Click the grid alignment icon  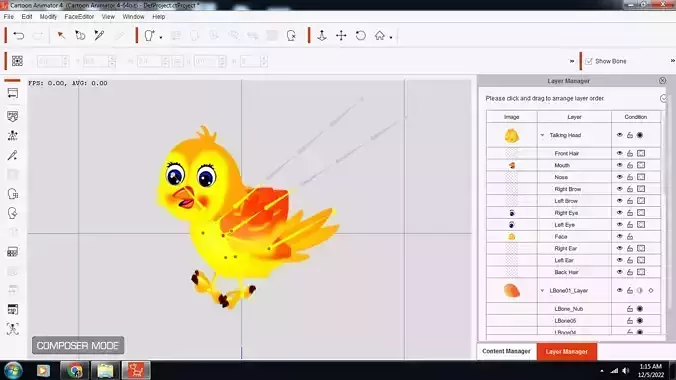tap(17, 61)
